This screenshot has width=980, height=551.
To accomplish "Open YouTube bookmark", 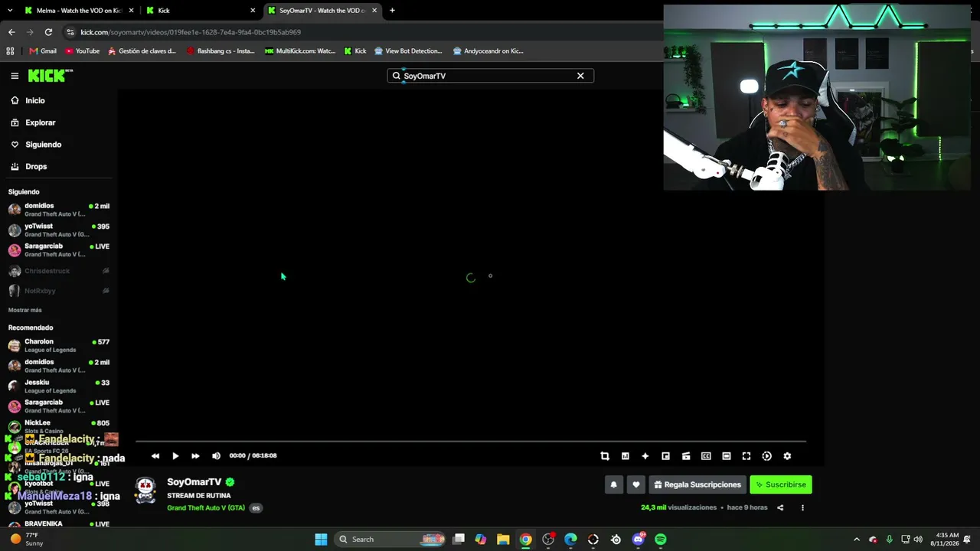I will pyautogui.click(x=82, y=51).
